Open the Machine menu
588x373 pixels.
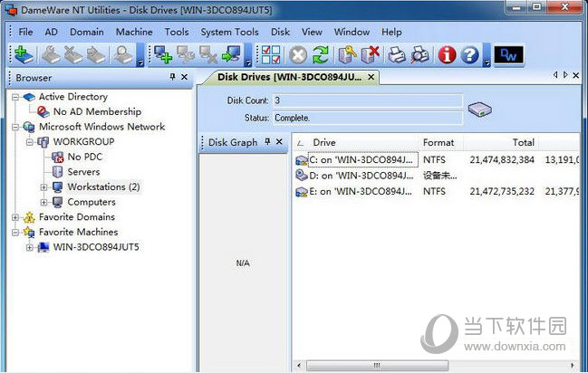pyautogui.click(x=134, y=32)
